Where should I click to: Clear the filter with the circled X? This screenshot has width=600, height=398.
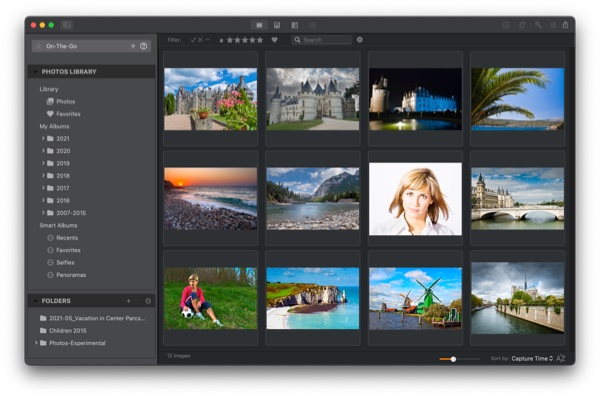point(360,40)
